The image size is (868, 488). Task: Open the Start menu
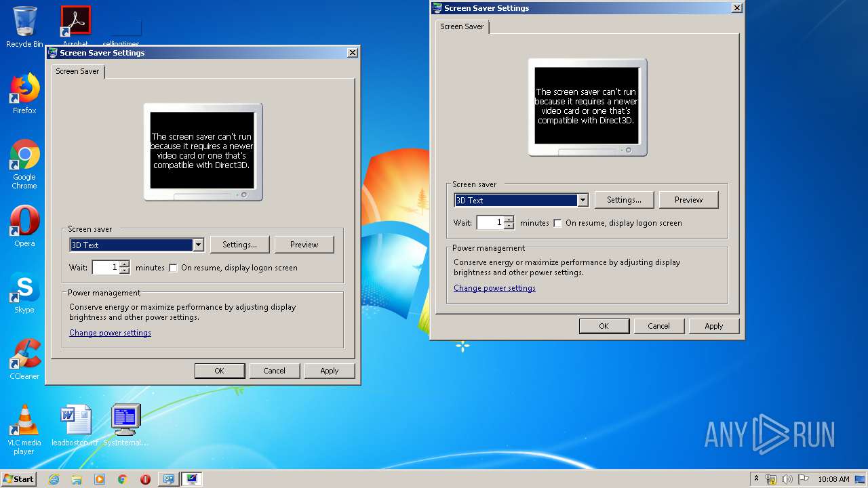19,479
